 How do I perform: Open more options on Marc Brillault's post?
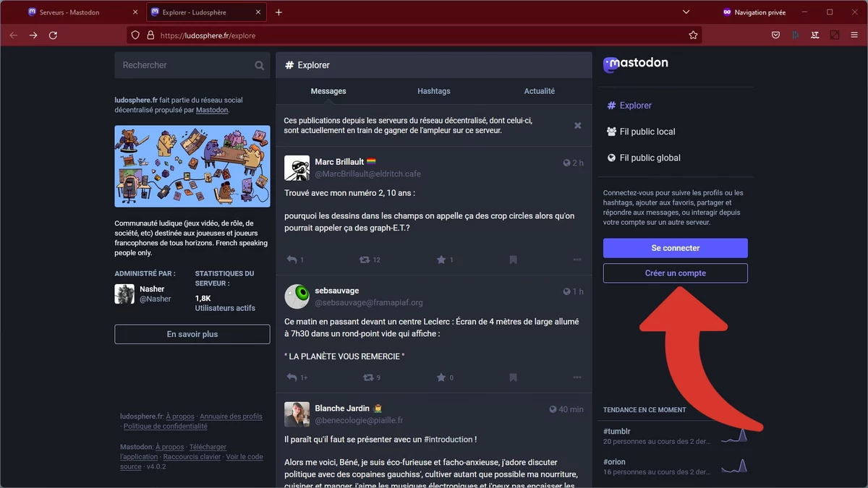(x=577, y=260)
